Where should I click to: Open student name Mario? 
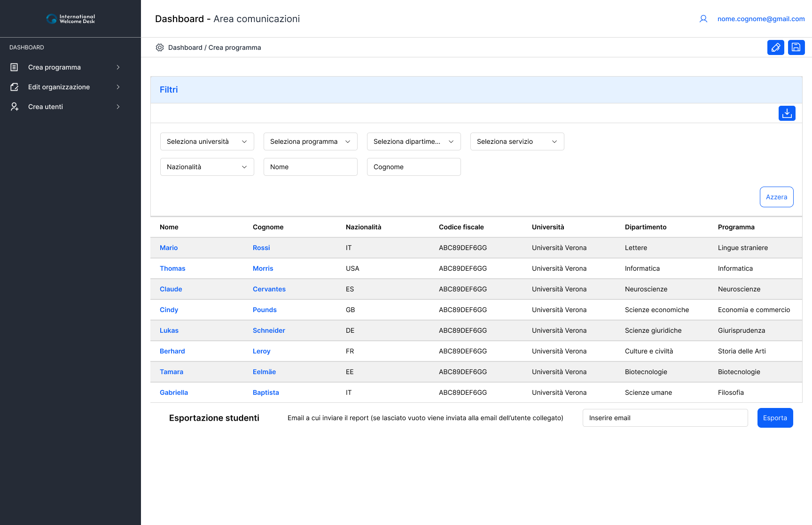pyautogui.click(x=169, y=248)
